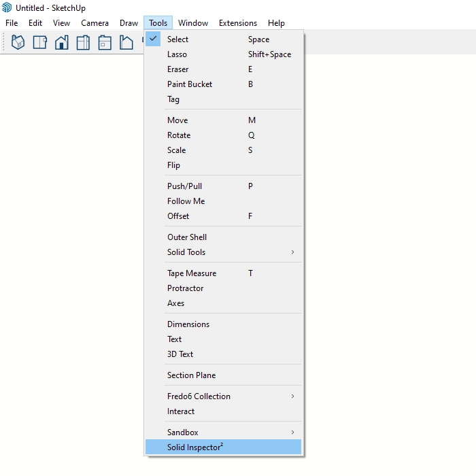This screenshot has width=476, height=476.
Task: Choose the Axes tool
Action: click(x=224, y=303)
